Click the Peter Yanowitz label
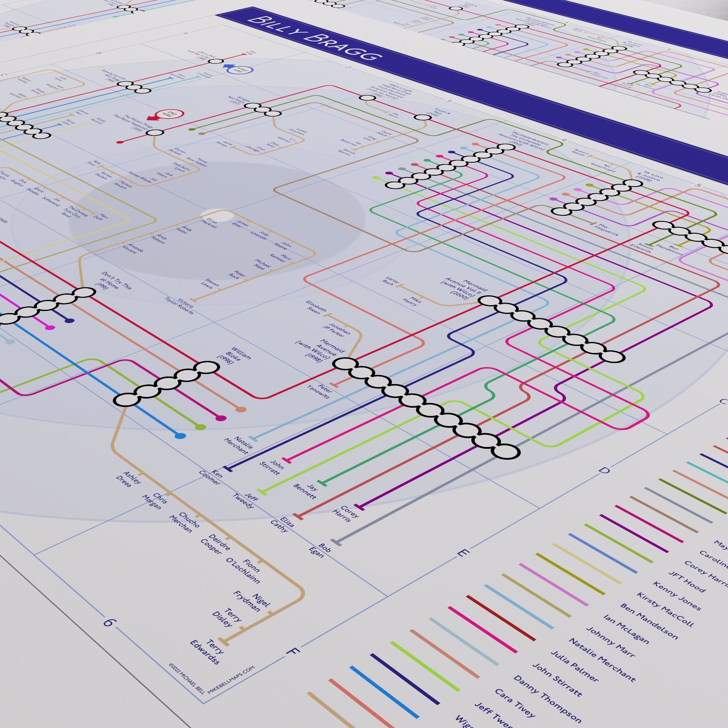The width and height of the screenshot is (728, 728). (320, 391)
